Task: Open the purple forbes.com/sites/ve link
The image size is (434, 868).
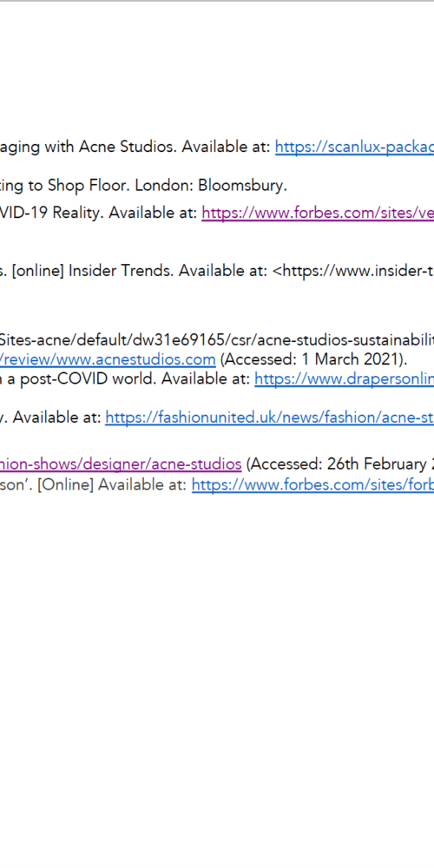Action: click(318, 213)
